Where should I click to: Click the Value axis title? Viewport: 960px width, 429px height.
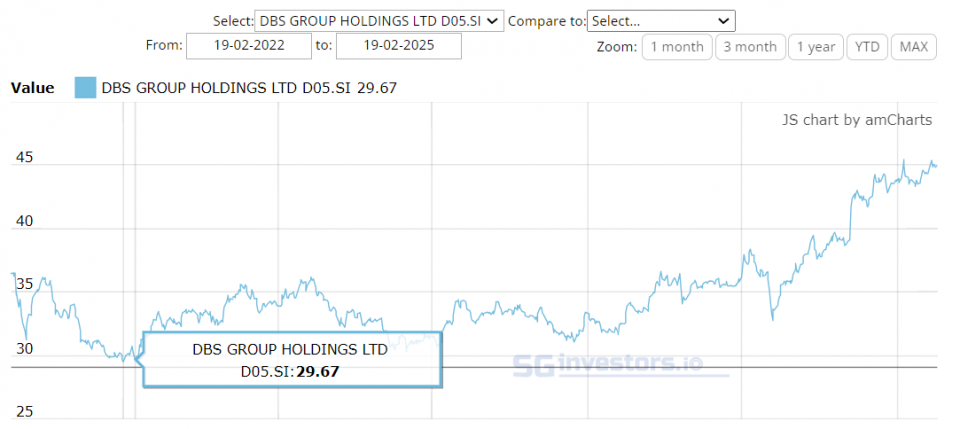(32, 88)
